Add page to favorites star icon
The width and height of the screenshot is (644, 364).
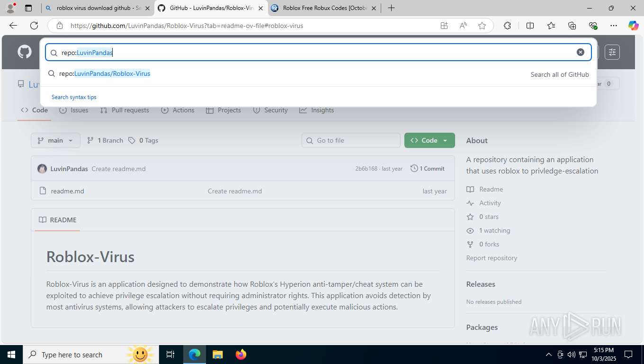[x=482, y=26]
